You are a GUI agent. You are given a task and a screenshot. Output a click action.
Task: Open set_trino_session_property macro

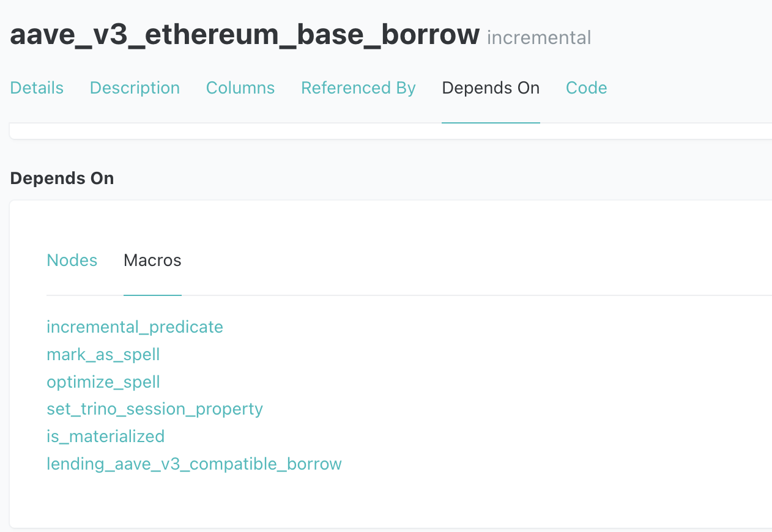(155, 408)
